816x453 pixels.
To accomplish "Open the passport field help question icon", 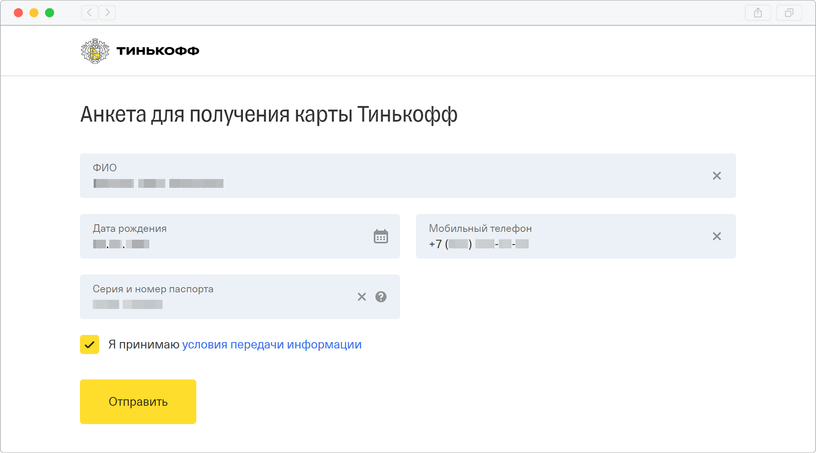I will 381,297.
